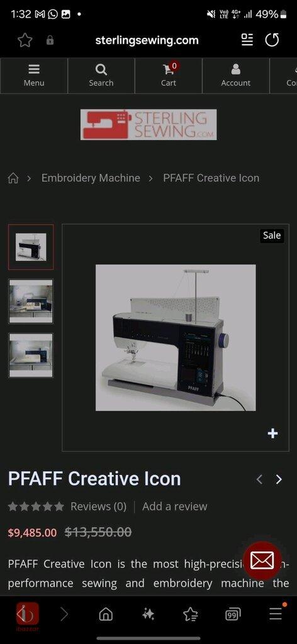Viewport: 297px width, 644px height.
Task: Enlarge product image with plus icon
Action: (x=272, y=433)
